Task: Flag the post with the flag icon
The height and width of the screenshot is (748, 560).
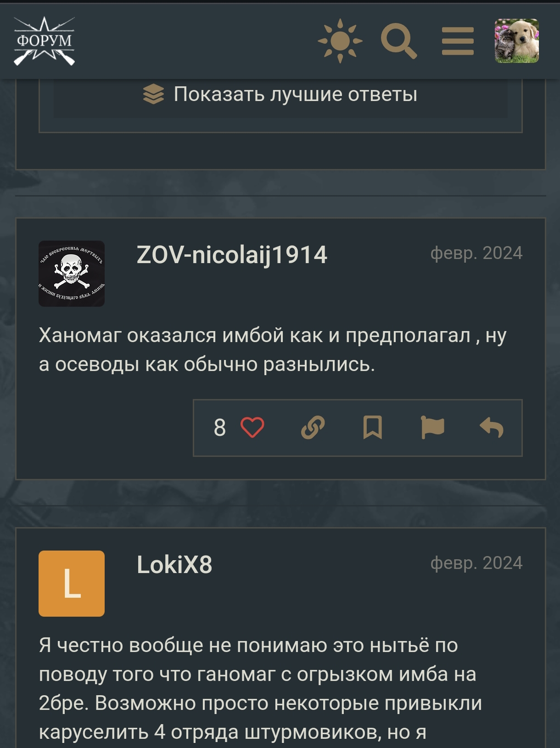Action: click(x=432, y=427)
